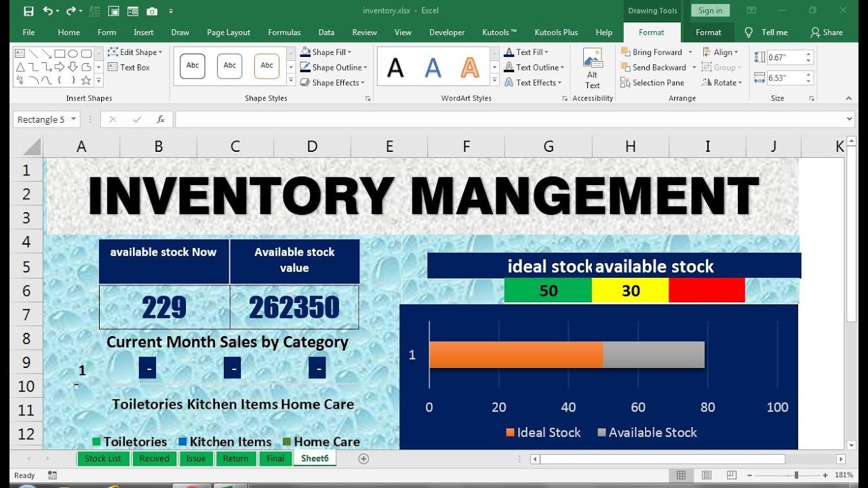Screen dimensions: 868x488
Task: Click the Undo arrow icon
Action: click(x=47, y=11)
